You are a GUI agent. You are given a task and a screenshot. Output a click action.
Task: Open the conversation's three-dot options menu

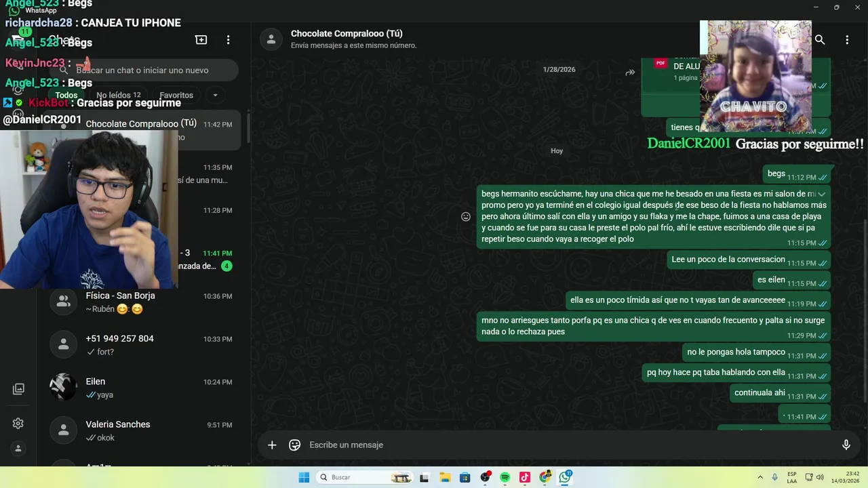(847, 40)
